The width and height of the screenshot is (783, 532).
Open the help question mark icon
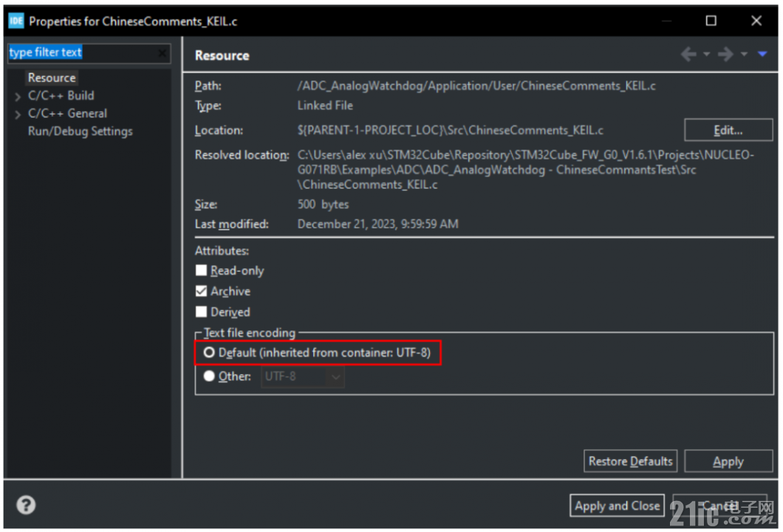(26, 505)
